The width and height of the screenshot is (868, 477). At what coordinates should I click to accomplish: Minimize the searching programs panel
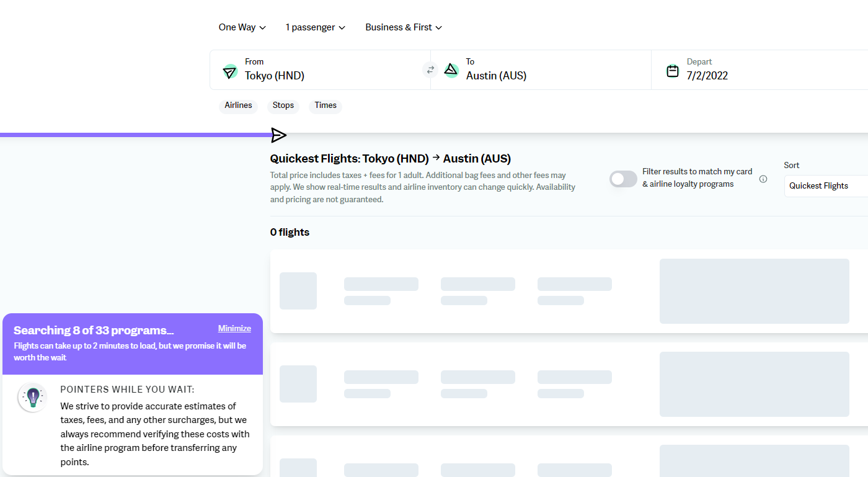pos(234,329)
